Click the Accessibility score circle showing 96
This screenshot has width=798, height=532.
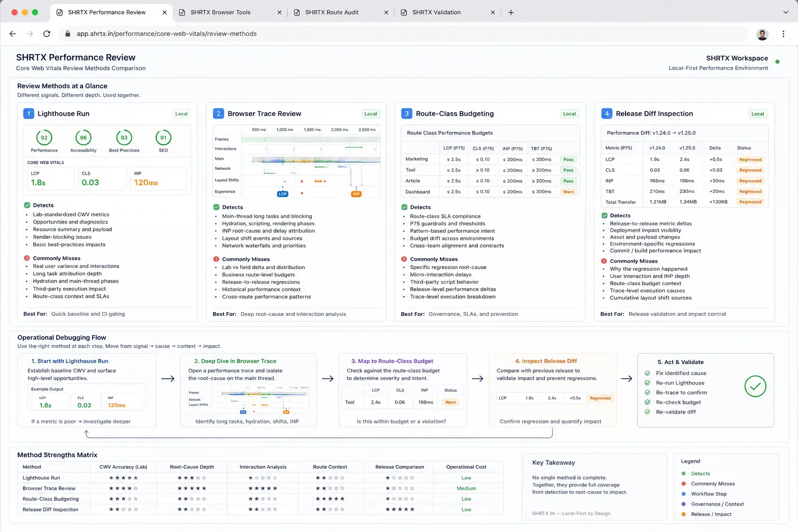tap(83, 138)
